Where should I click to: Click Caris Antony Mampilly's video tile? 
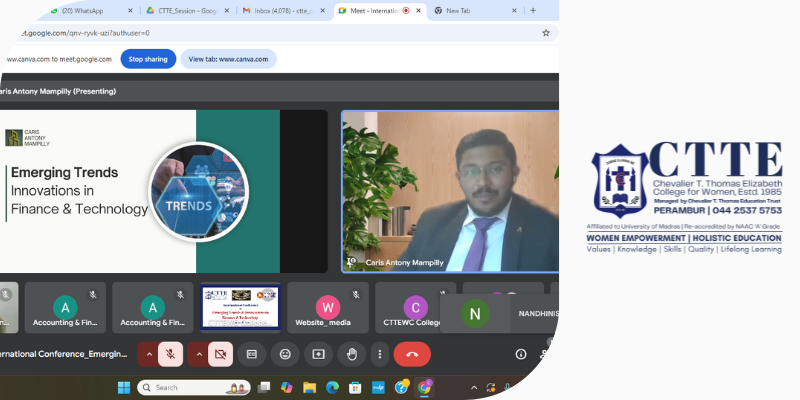(450, 191)
